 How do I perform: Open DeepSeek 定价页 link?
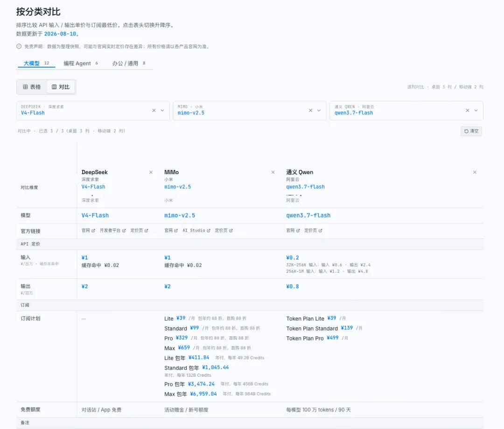(x=139, y=231)
